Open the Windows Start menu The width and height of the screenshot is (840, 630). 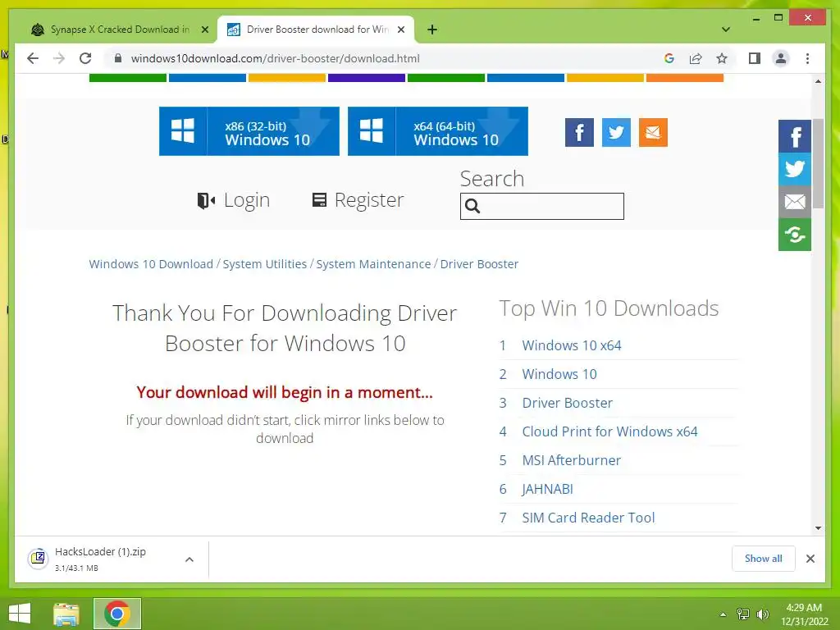point(20,614)
